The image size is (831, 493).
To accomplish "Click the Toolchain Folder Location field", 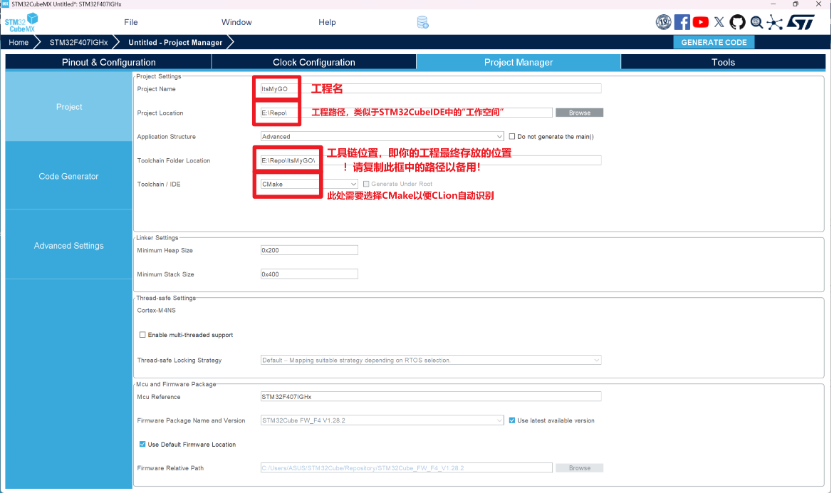I will (430, 160).
